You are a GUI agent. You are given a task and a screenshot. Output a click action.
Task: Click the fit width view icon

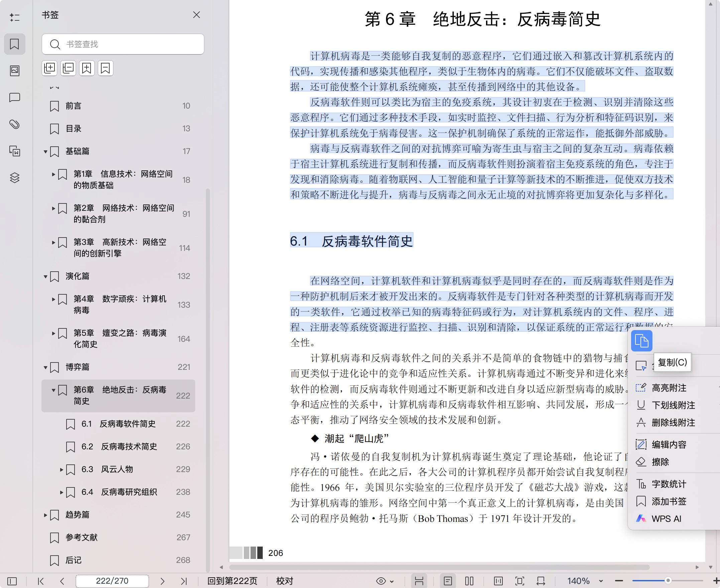541,581
